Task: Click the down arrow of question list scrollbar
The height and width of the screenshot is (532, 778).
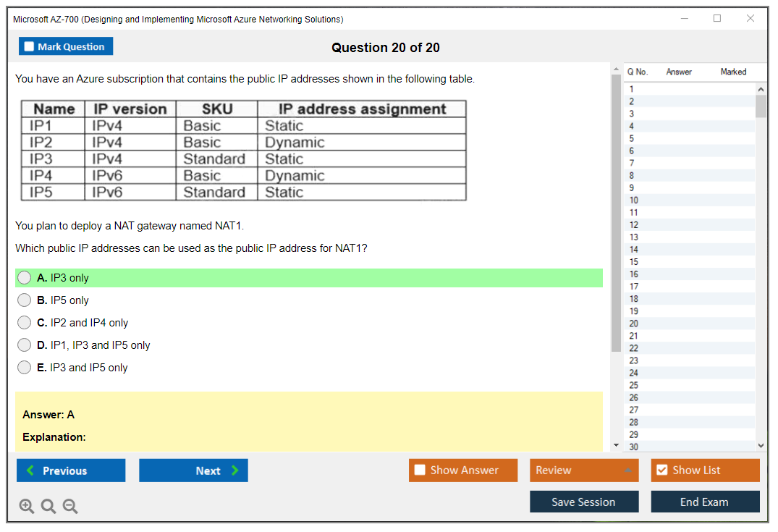Action: click(761, 446)
